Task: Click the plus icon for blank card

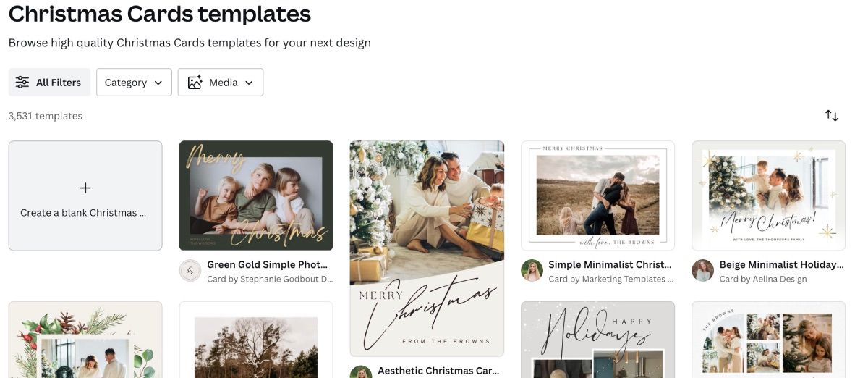Action: click(85, 188)
